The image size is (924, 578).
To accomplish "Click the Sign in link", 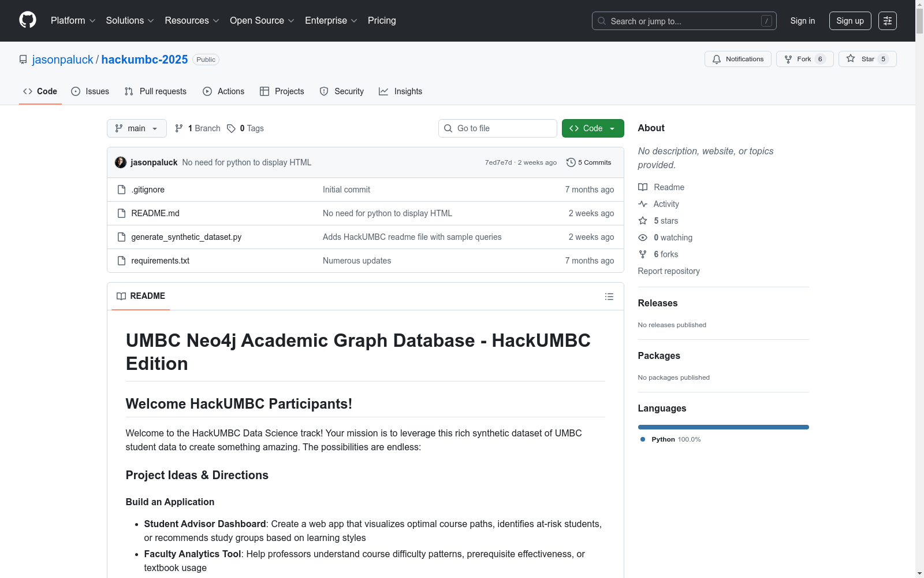I will click(x=803, y=21).
